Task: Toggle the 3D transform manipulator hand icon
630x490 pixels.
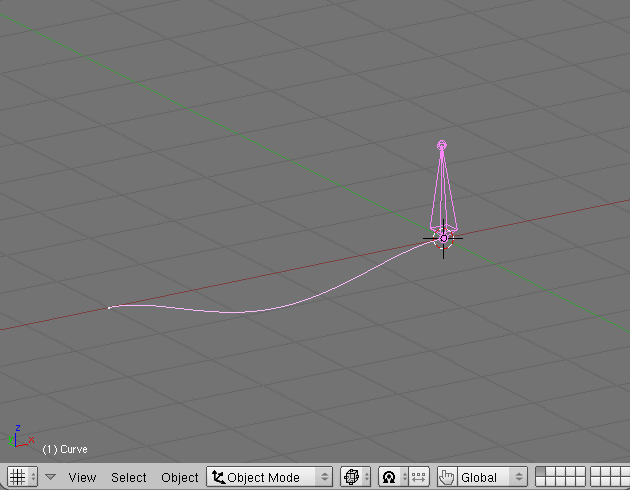Action: point(447,477)
